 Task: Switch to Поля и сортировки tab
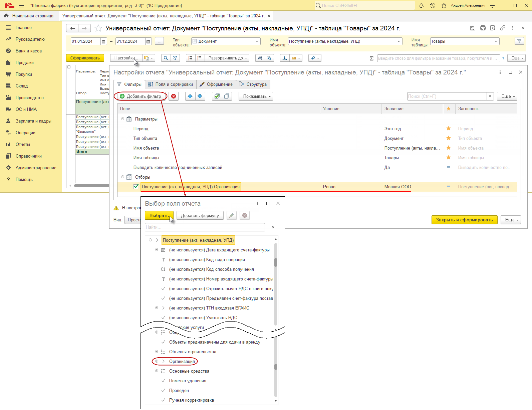coord(171,84)
